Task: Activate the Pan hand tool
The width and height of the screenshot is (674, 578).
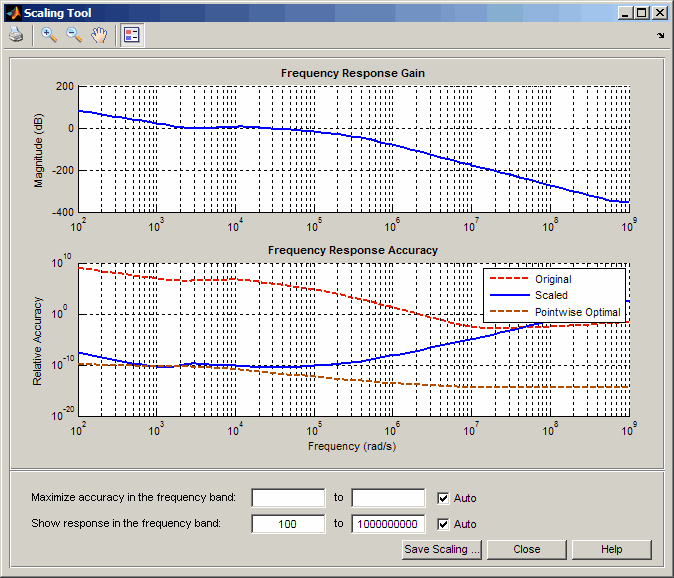Action: coord(99,35)
